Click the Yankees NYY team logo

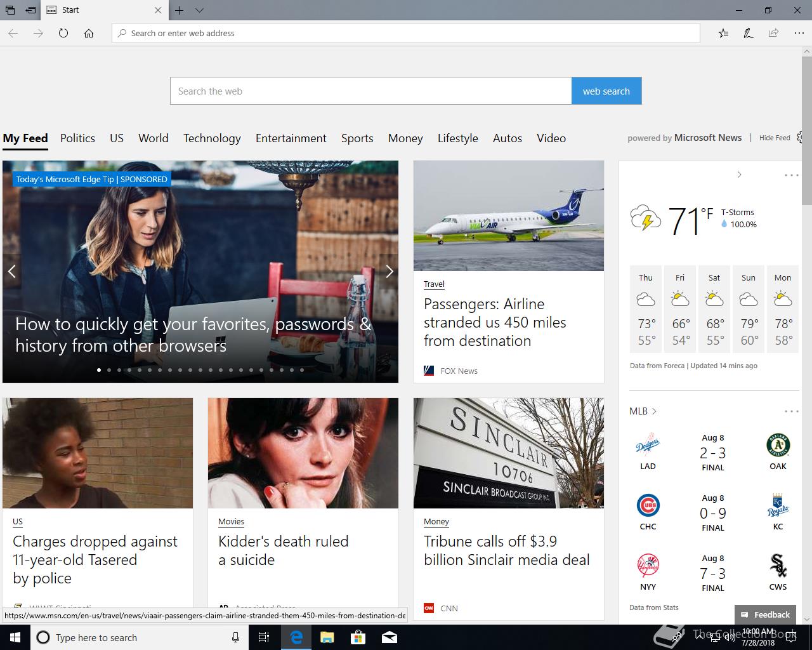pyautogui.click(x=648, y=565)
